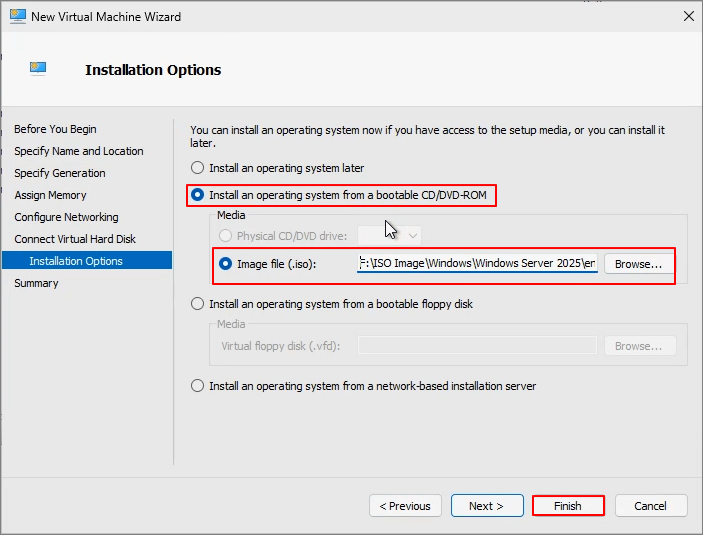Jump to the Summary step

(x=36, y=283)
